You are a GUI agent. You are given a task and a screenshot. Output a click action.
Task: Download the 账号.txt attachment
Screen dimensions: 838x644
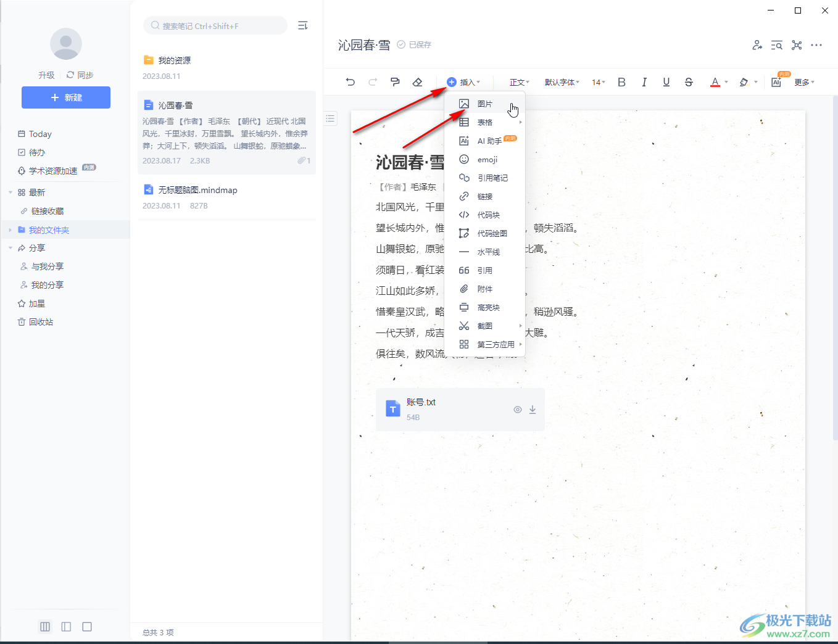[533, 410]
